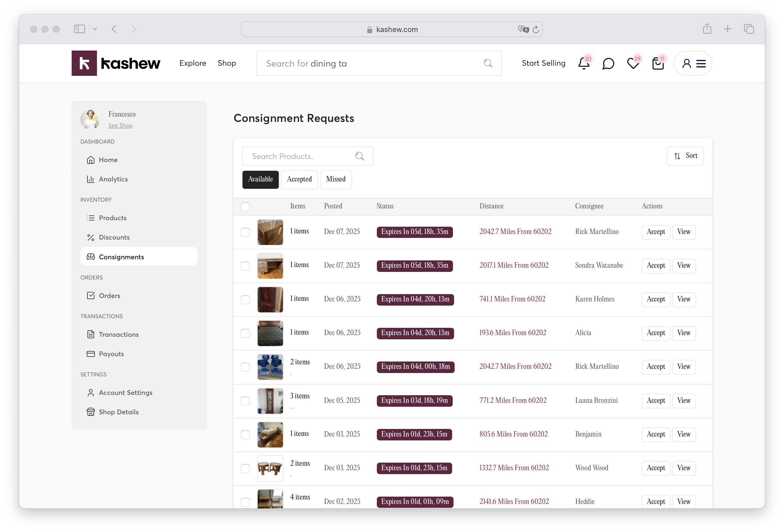Click the magnifier in the top search bar
784x532 pixels.
(488, 63)
